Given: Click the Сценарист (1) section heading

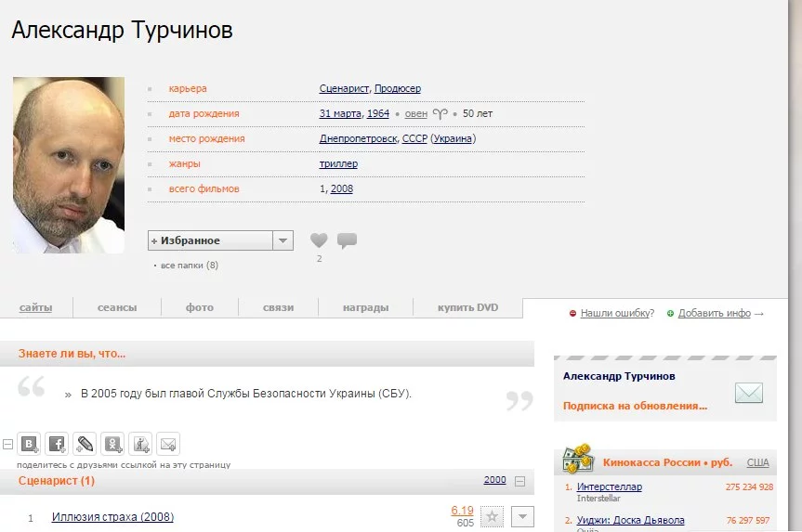Looking at the screenshot, I should coord(57,481).
